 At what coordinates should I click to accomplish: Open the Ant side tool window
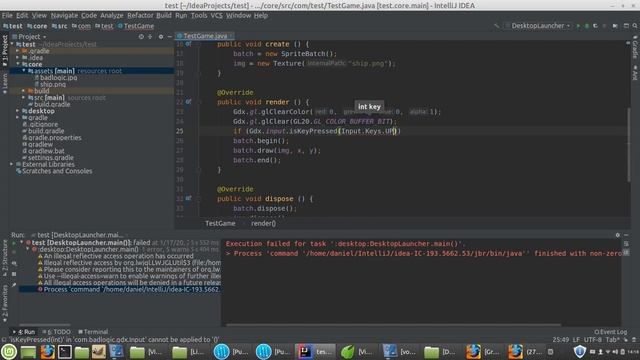tap(635, 72)
